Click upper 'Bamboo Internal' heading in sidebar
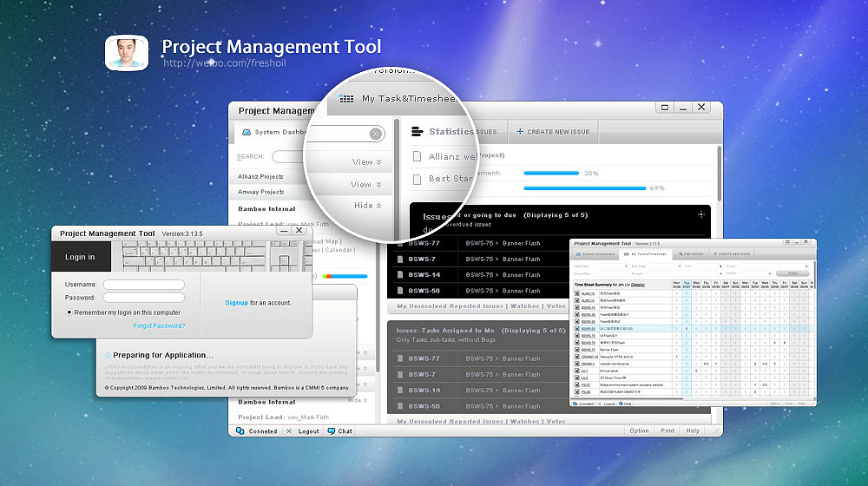 point(266,209)
